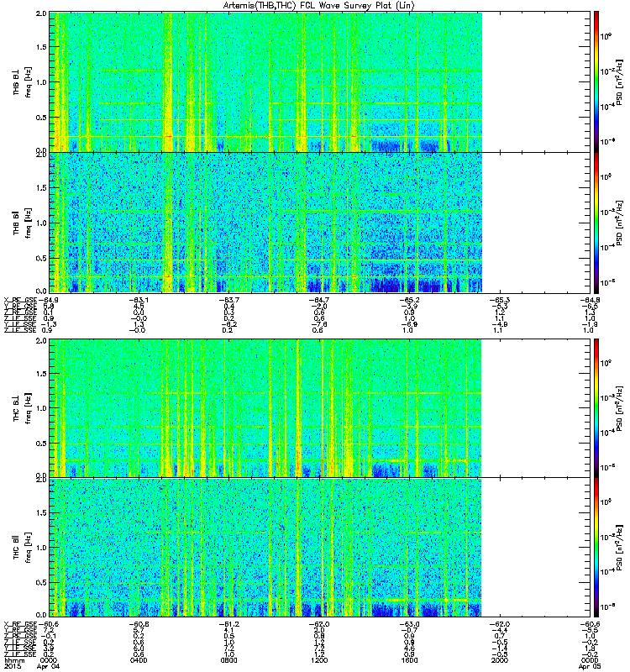Image resolution: width=630 pixels, height=672 pixels.
Task: Click the plot title "Artemis(THB,THC) FGL Wave Survey Plot (Lin)"
Action: point(319,6)
